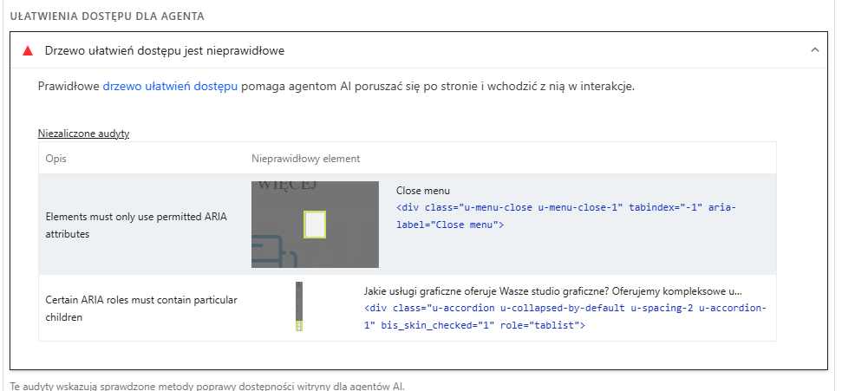This screenshot has height=391, width=868.
Task: Click 'Certain ARIA roles must contain particular children'
Action: coord(141,309)
